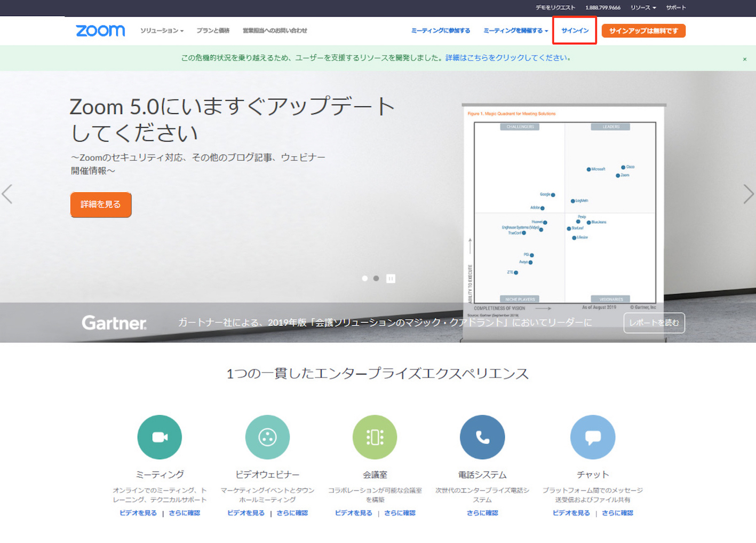Click ビデオを見る under ミーティング
Screen dimensions: 756x543
coord(138,513)
